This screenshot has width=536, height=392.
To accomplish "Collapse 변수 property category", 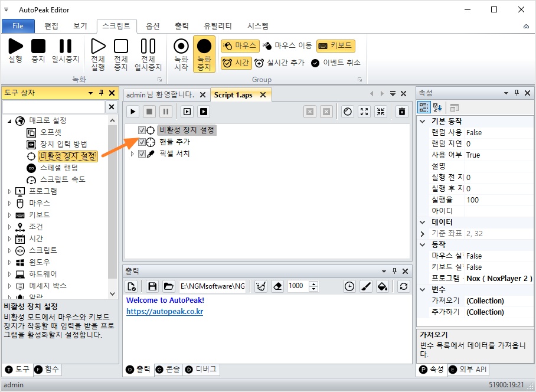I will 423,290.
